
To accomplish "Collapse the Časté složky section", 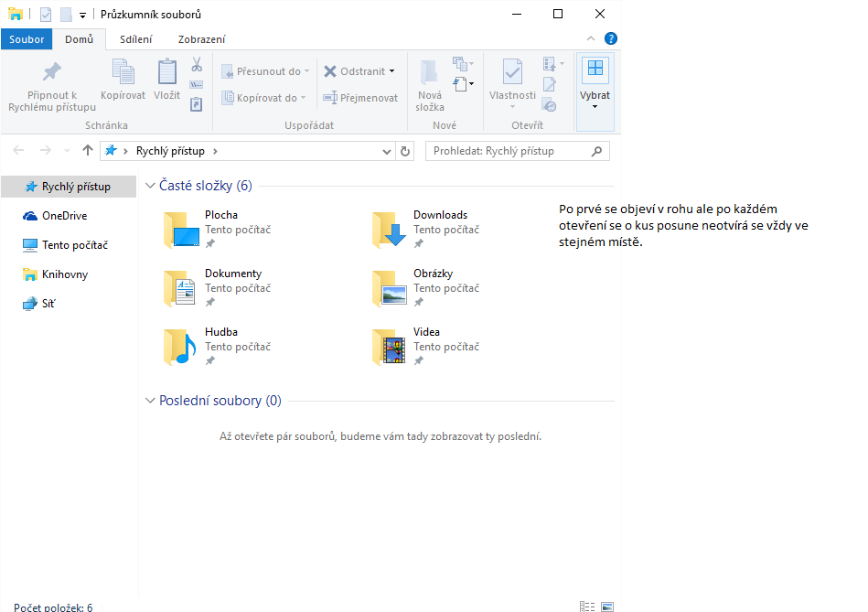I will coord(150,186).
